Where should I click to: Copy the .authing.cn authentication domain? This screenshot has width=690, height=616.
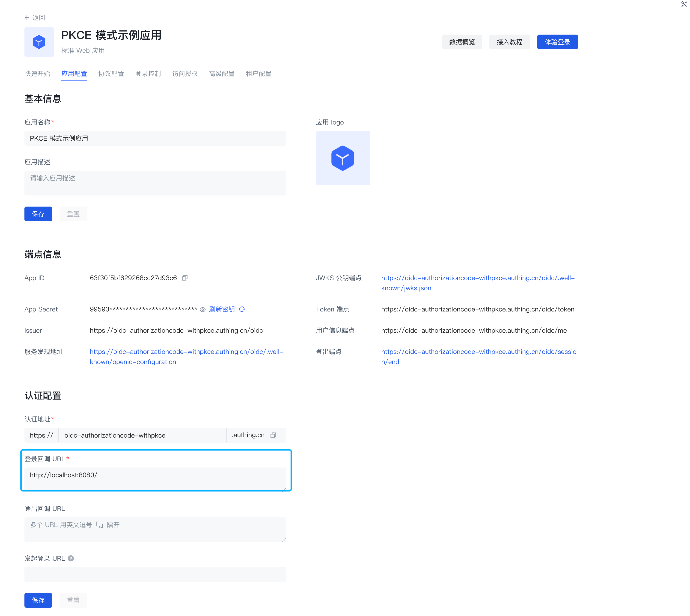pos(273,435)
